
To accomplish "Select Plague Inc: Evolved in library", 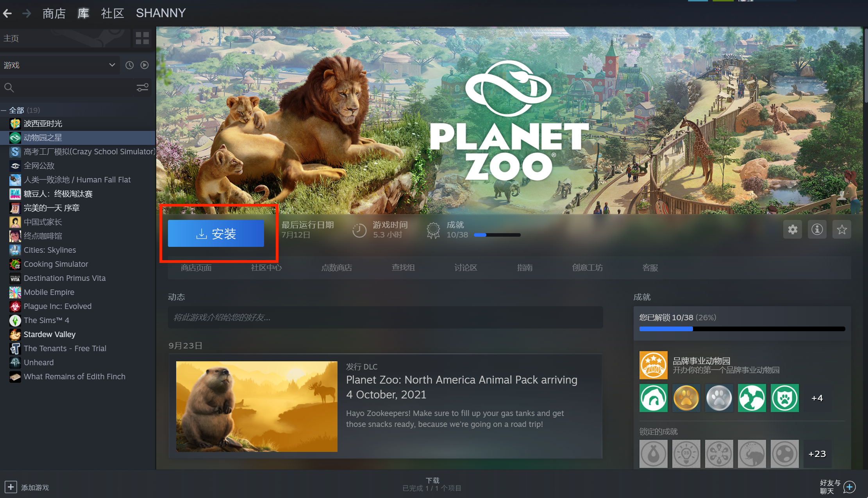I will click(x=78, y=306).
